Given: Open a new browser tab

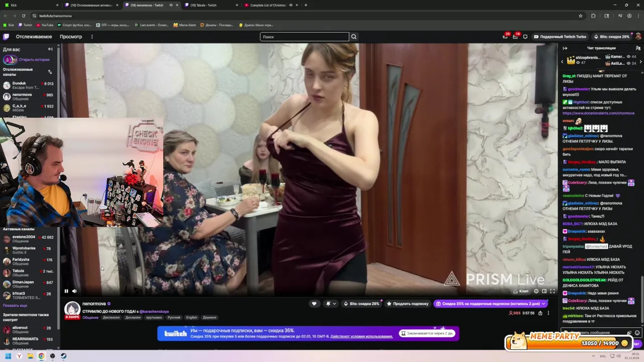Looking at the screenshot, I should coord(305,5).
